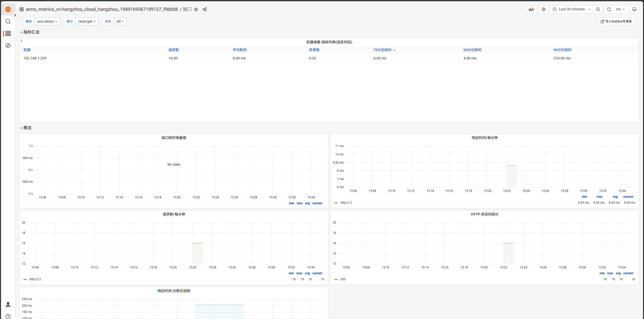Click the Grafana logo icon
The height and width of the screenshot is (319, 644).
[8, 9]
